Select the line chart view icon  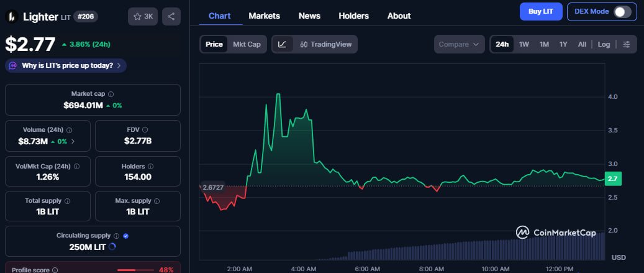pyautogui.click(x=282, y=44)
